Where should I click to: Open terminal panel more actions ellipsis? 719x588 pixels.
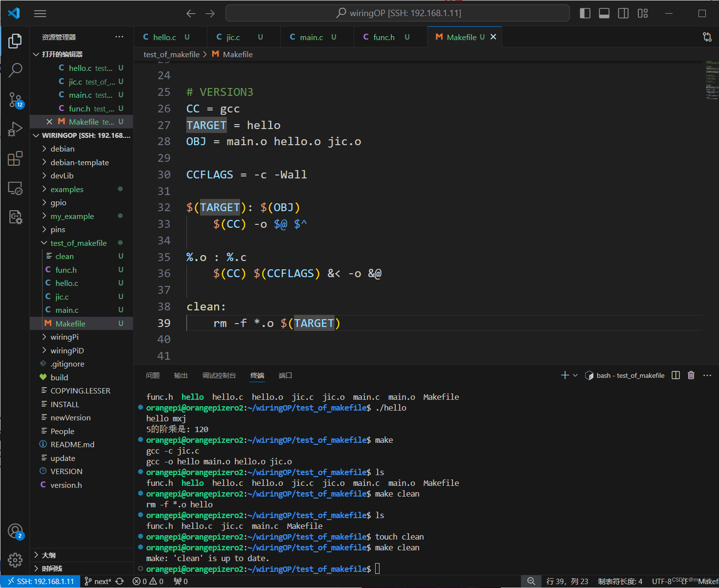[x=707, y=375]
